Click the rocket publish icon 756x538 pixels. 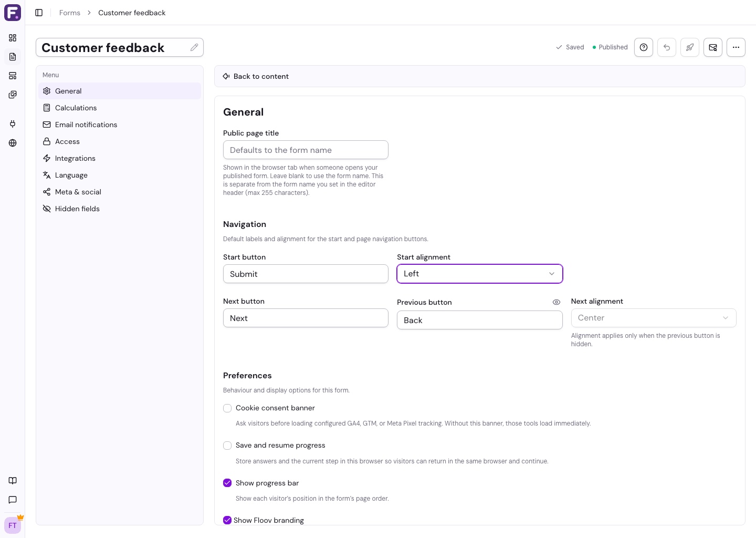[690, 47]
